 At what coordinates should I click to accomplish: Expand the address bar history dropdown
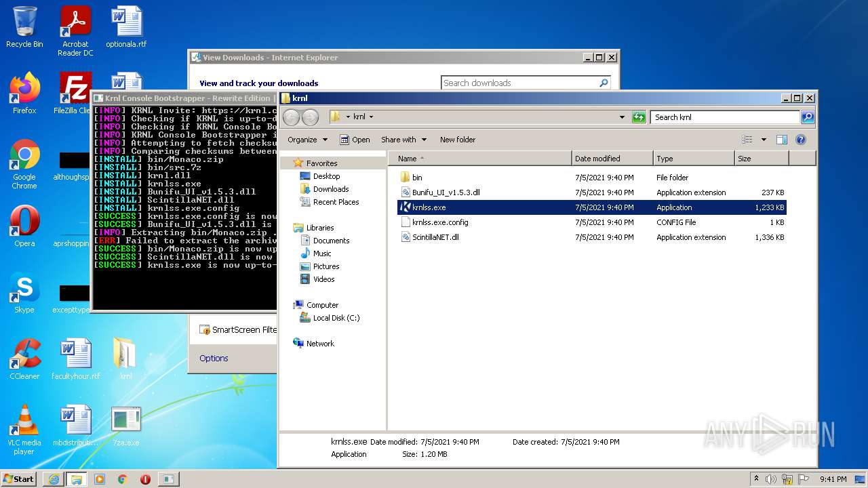(622, 117)
